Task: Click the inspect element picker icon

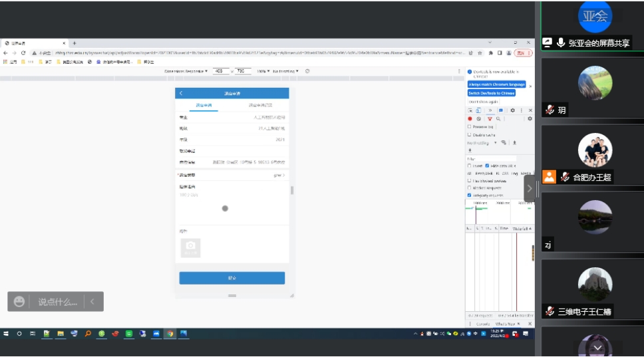Action: [x=470, y=110]
